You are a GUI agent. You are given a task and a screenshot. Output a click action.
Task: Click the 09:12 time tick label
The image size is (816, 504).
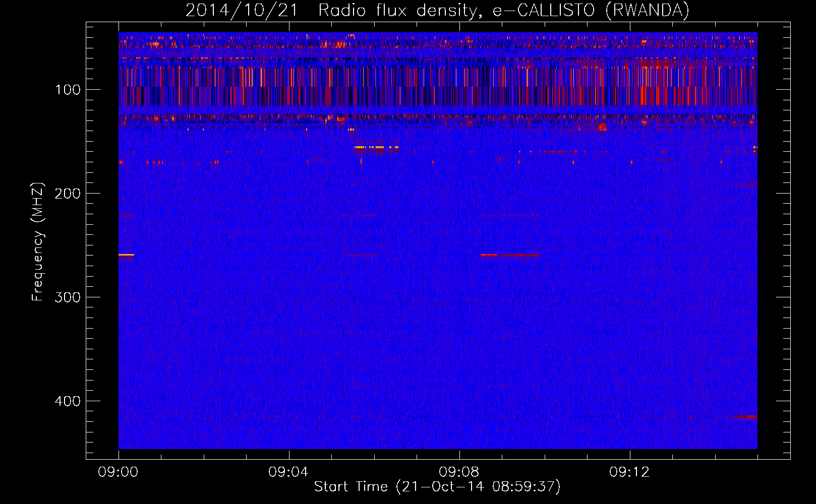coord(629,472)
